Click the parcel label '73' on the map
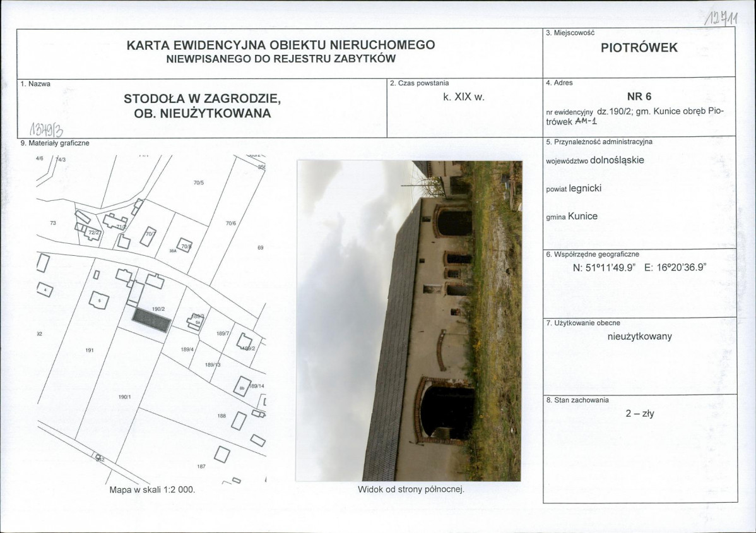 point(53,223)
